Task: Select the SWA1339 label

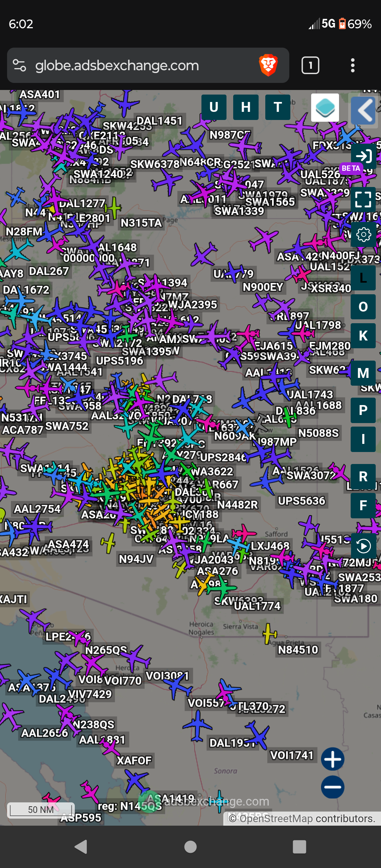Action: click(239, 211)
